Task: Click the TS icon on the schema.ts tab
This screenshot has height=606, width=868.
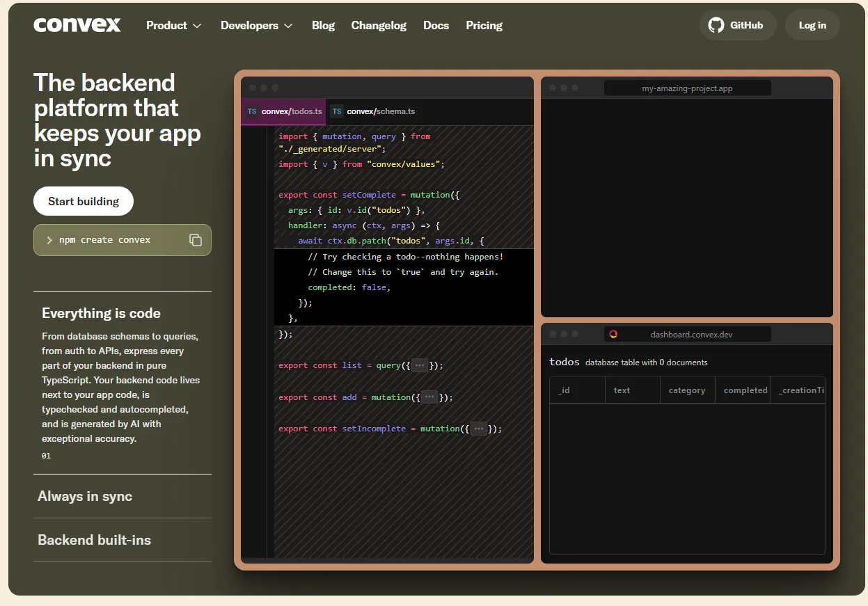Action: [x=337, y=111]
